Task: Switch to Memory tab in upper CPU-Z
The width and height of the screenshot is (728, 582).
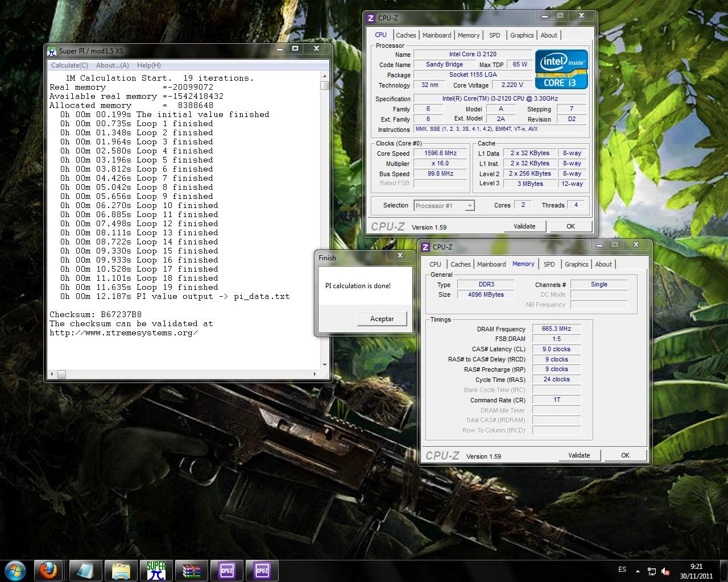Action: coord(469,35)
